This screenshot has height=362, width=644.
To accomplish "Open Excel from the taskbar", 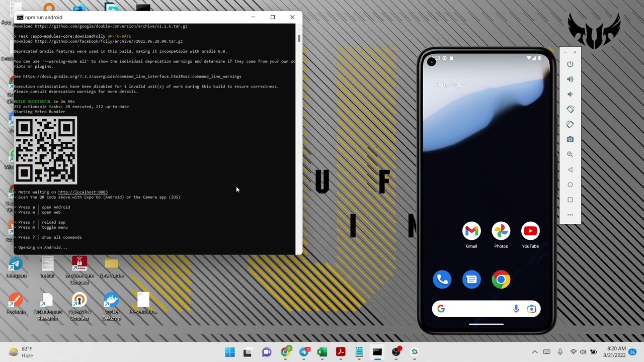I will click(x=322, y=352).
